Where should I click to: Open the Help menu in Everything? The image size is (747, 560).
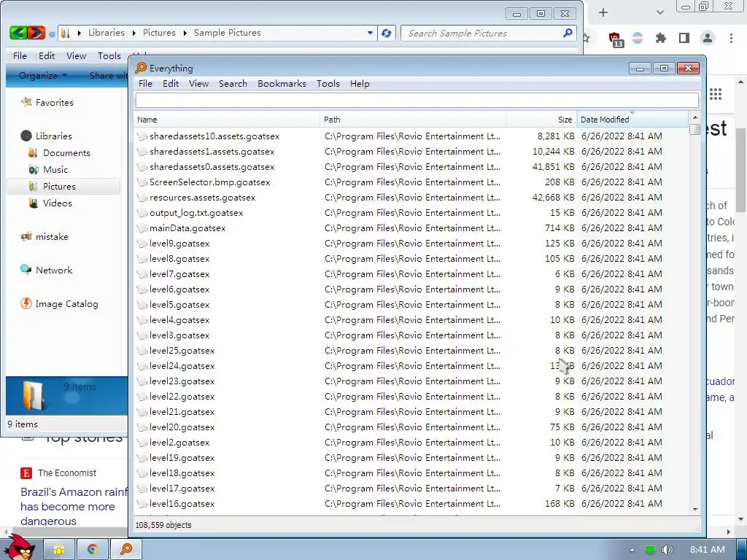pos(360,84)
